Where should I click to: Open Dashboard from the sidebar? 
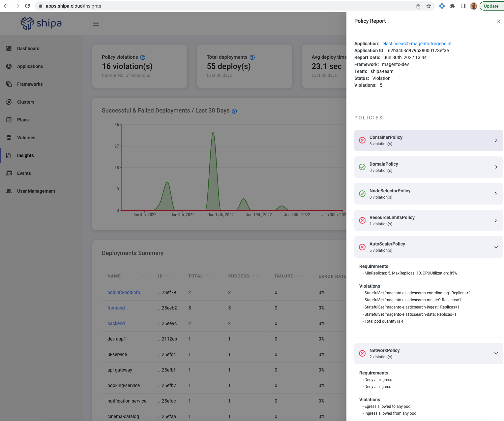28,49
